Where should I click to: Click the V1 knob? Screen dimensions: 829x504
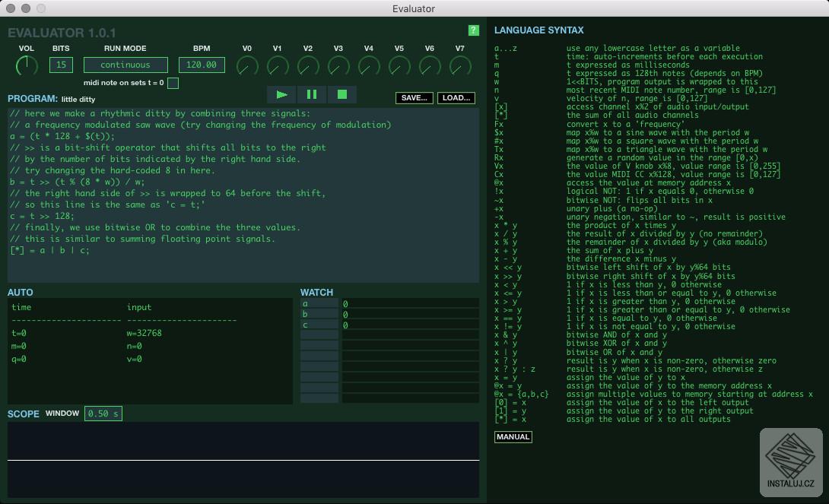click(x=278, y=67)
